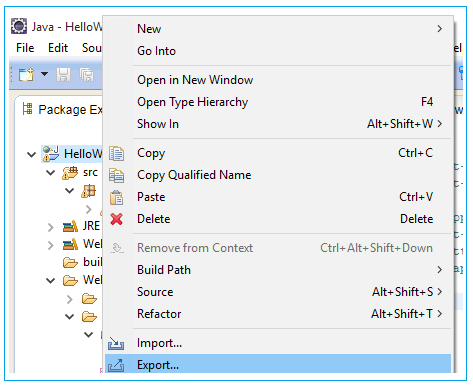473x389 pixels.
Task: Expand the Web library node above buil
Action: click(x=51, y=245)
